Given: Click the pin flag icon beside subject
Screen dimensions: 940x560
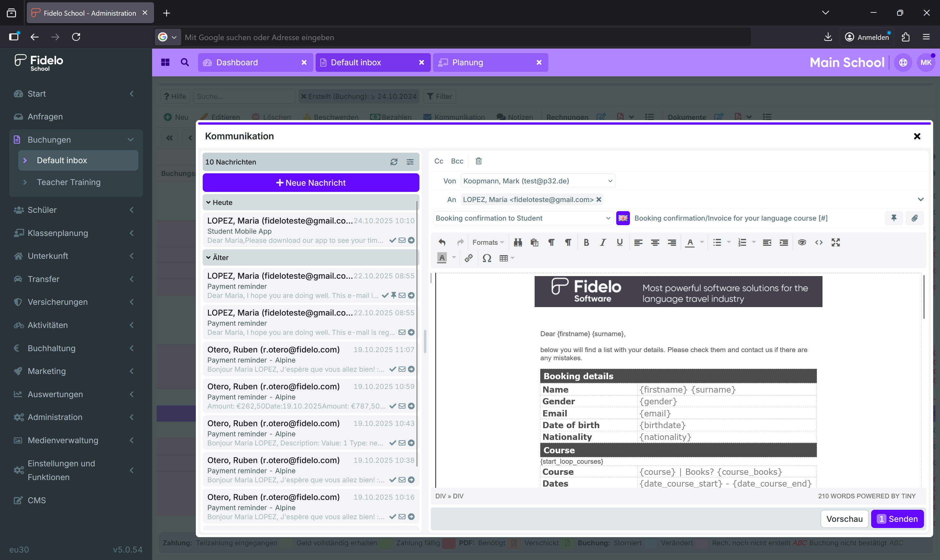Looking at the screenshot, I should (894, 218).
